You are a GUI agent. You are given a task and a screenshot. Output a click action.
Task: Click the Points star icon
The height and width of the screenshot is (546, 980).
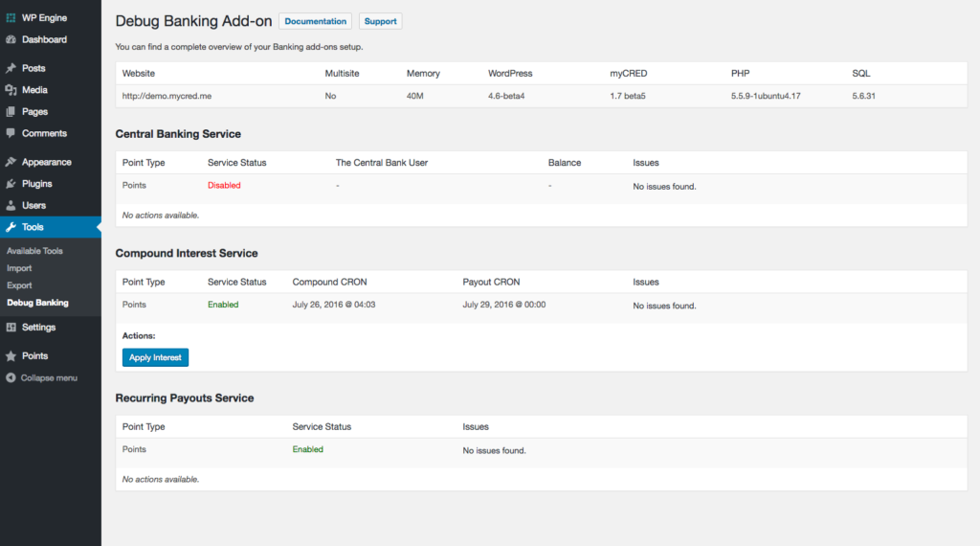pyautogui.click(x=11, y=356)
